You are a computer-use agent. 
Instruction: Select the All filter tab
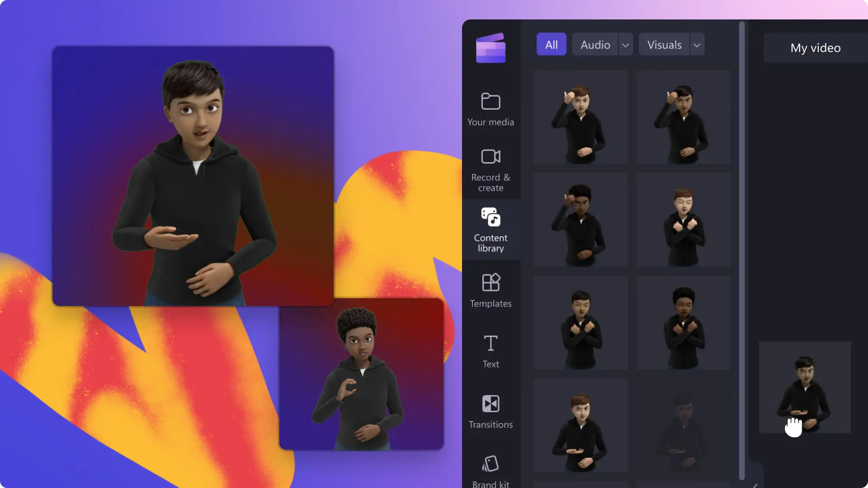[552, 44]
